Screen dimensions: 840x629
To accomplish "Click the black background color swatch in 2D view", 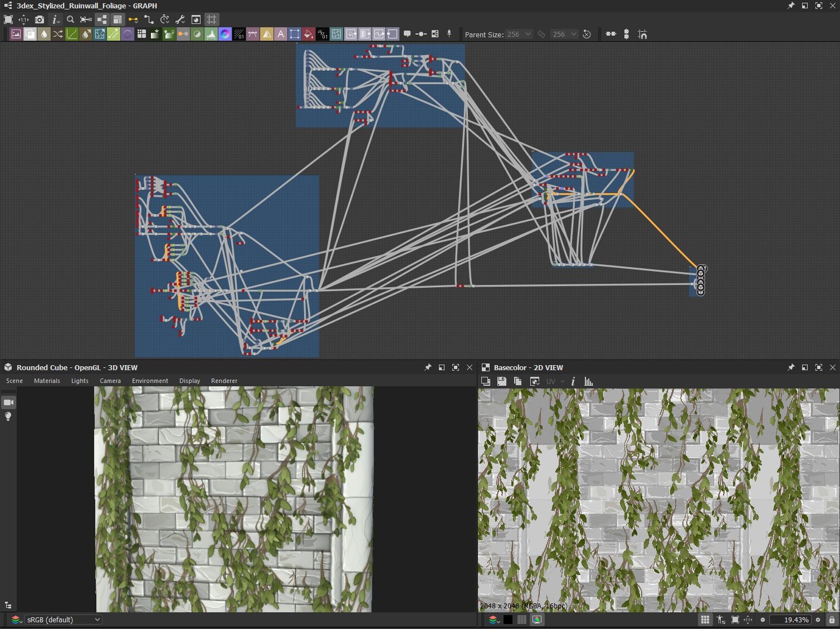I will [507, 620].
